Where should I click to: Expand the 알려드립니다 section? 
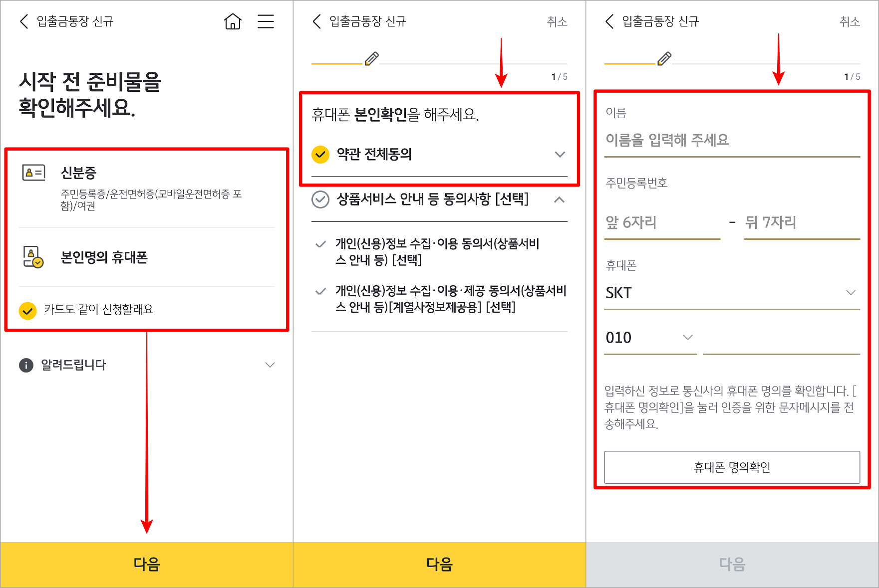[x=270, y=365]
